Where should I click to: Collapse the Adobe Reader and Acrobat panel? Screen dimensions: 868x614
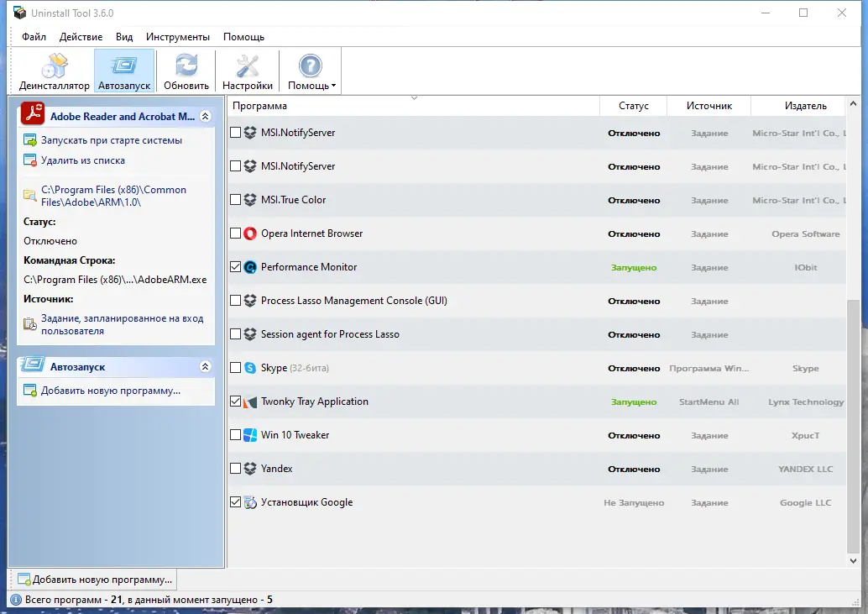[206, 116]
